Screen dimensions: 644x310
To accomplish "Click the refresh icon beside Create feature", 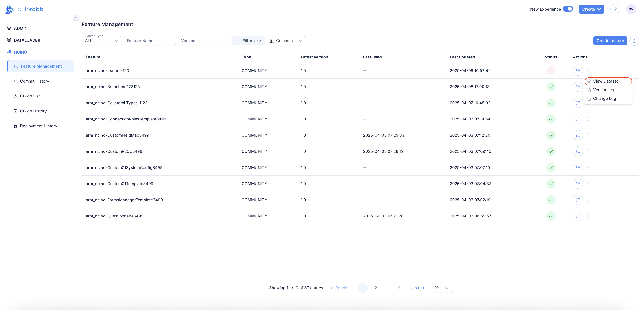I will click(x=634, y=41).
